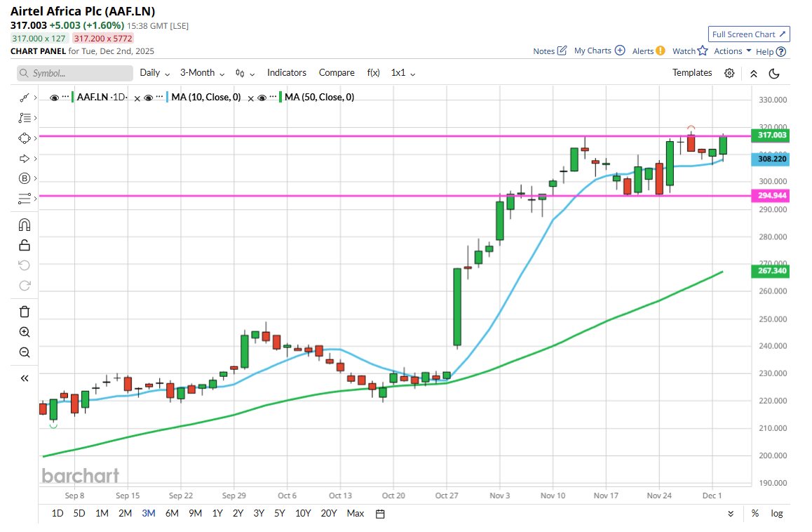This screenshot has width=812, height=532.
Task: Expand the 3-Month period dropdown
Action: coord(202,73)
